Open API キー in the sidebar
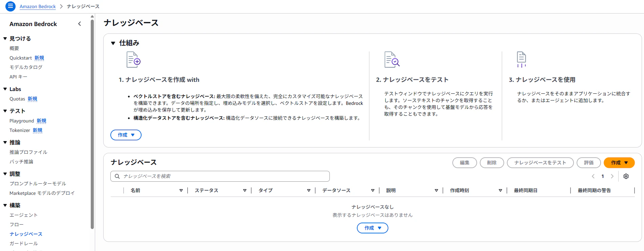 pyautogui.click(x=18, y=77)
